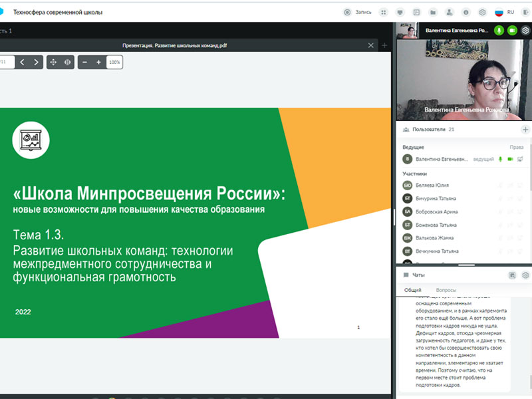Go to next slide arrow
This screenshot has height=399, width=532.
(x=36, y=62)
